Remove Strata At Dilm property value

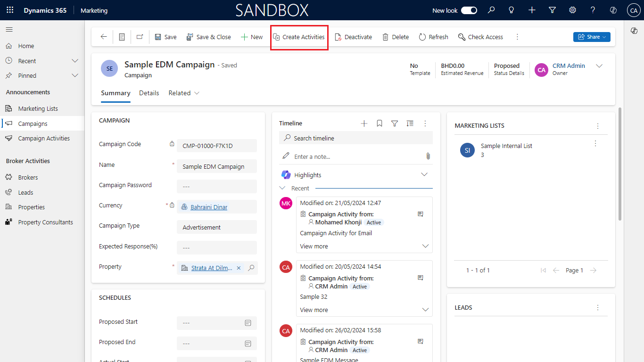click(x=239, y=268)
